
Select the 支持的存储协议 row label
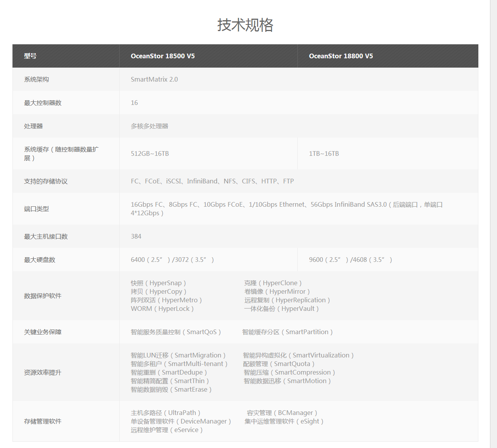click(x=46, y=181)
